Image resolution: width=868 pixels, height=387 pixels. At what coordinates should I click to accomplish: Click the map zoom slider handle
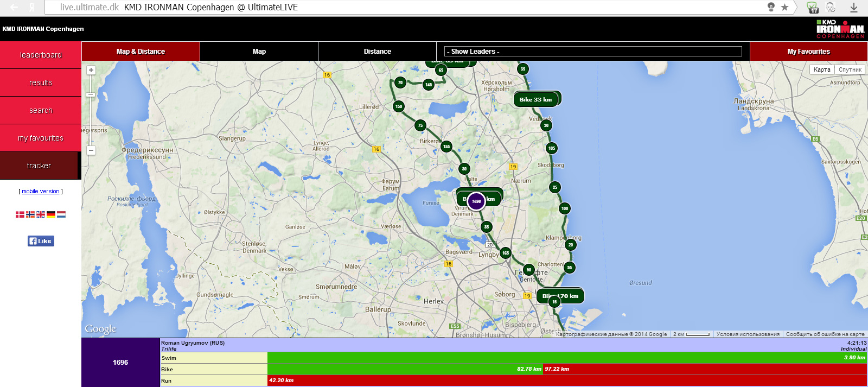pyautogui.click(x=91, y=95)
